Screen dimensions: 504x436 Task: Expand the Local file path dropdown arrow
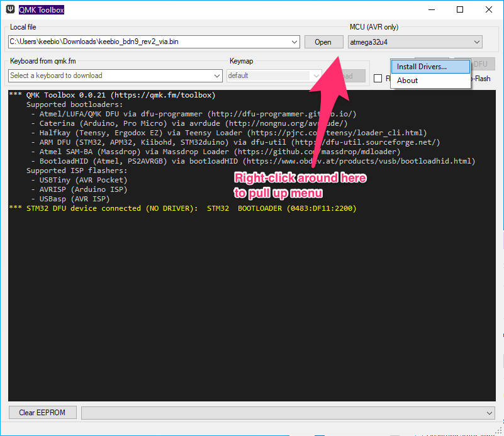point(295,42)
